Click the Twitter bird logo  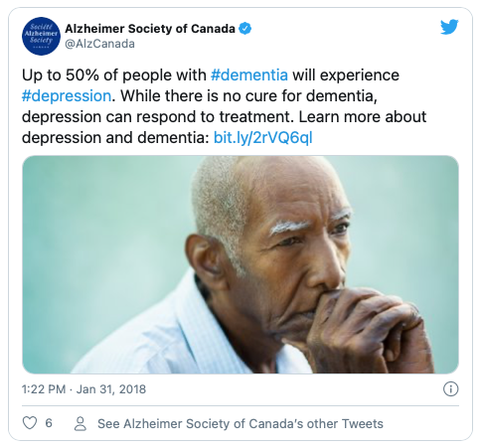[x=449, y=27]
